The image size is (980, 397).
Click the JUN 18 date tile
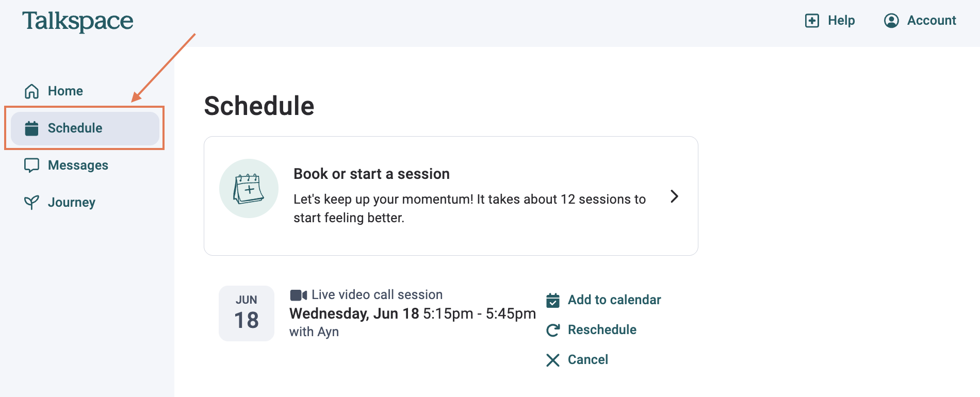pos(247,313)
